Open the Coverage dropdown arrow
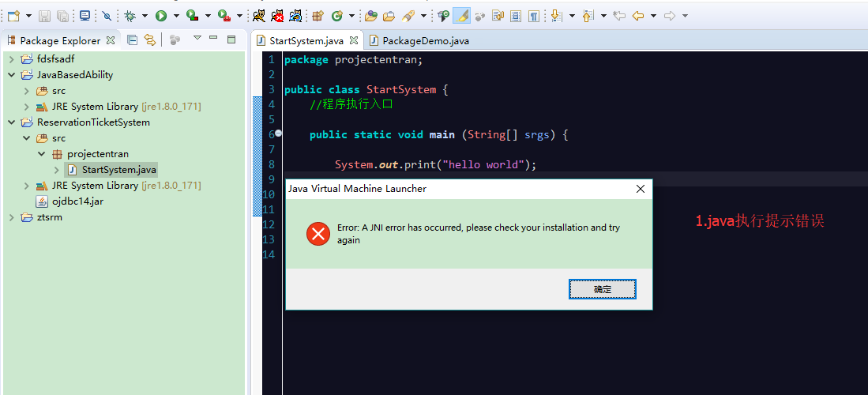Viewport: 868px width, 395px height. (209, 16)
